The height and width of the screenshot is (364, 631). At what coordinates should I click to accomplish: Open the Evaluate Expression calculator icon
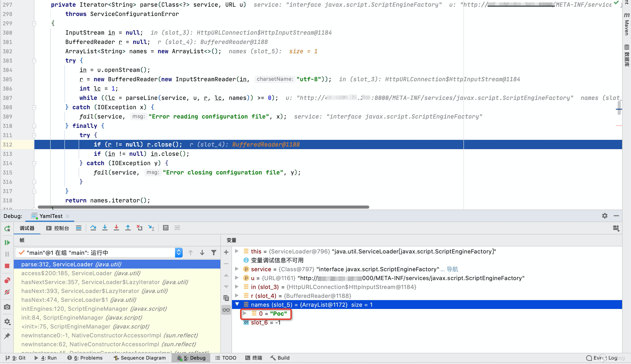[166, 228]
